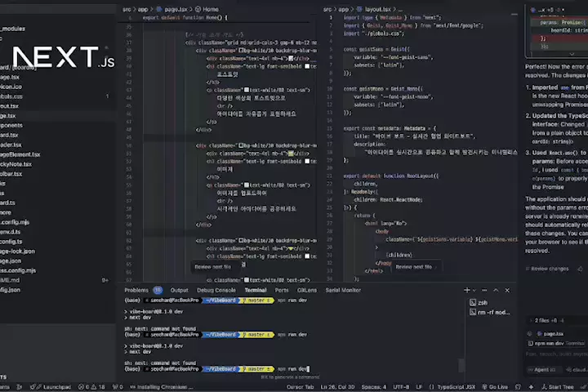Open favicon.ico in the file explorer
The height and width of the screenshot is (392, 588).
[11, 87]
